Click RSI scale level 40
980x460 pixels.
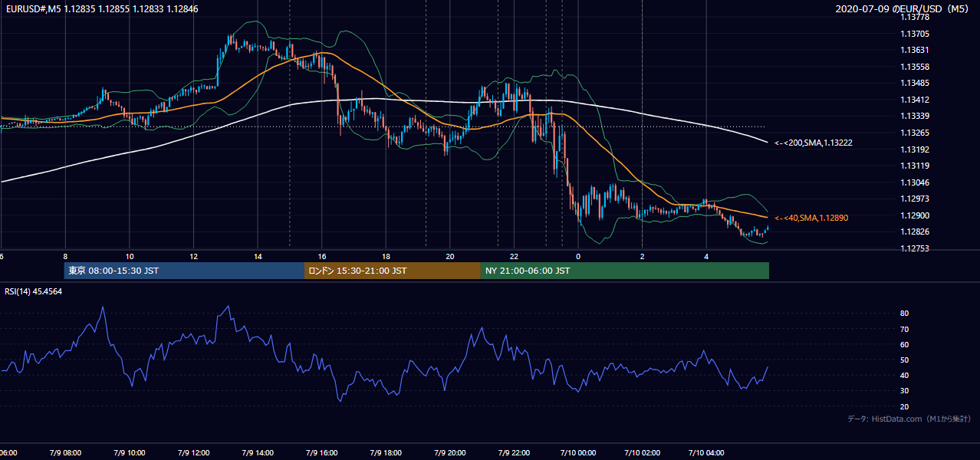905,375
